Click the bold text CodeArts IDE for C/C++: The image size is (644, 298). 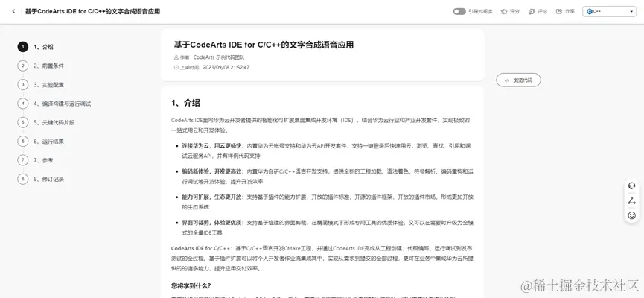click(x=202, y=248)
